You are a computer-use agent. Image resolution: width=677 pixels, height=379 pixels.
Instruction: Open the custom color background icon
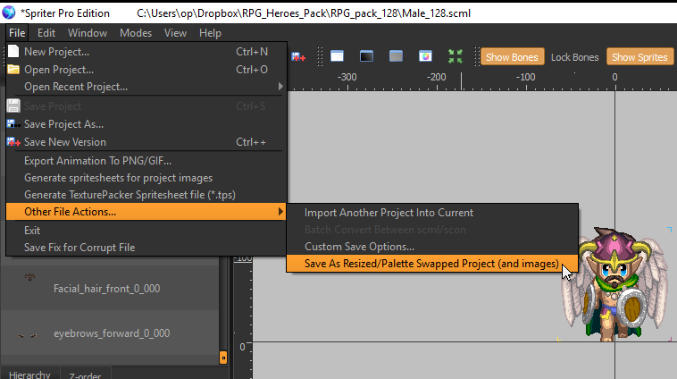pyautogui.click(x=425, y=56)
